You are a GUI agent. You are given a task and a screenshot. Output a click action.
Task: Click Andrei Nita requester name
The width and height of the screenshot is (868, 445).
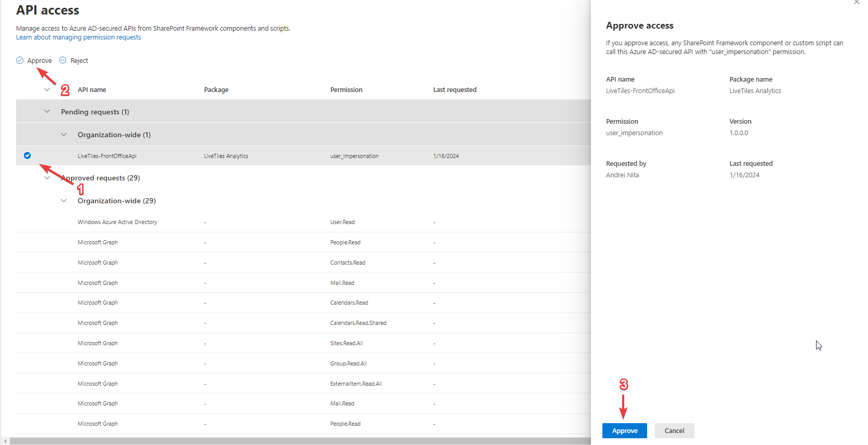[x=623, y=175]
